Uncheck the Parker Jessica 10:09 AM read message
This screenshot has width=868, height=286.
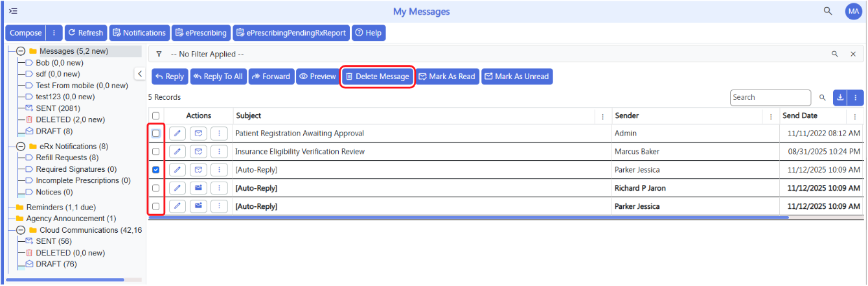coord(155,170)
